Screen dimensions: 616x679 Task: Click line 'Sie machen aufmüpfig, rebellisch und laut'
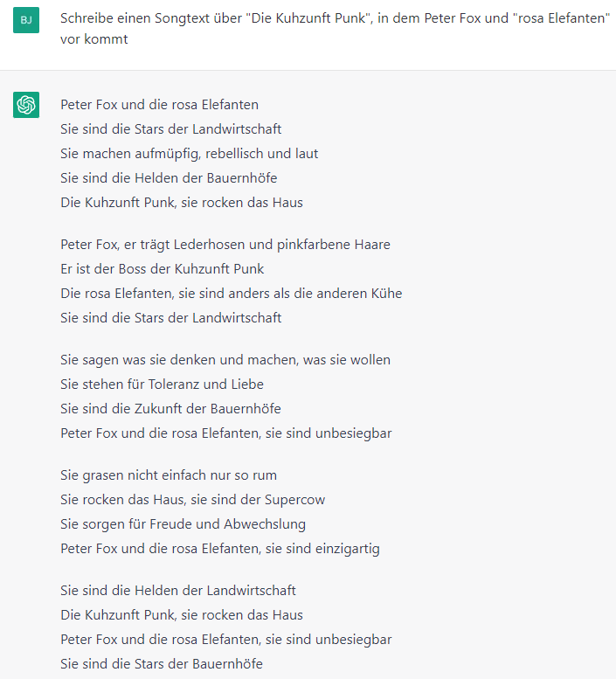pos(189,154)
